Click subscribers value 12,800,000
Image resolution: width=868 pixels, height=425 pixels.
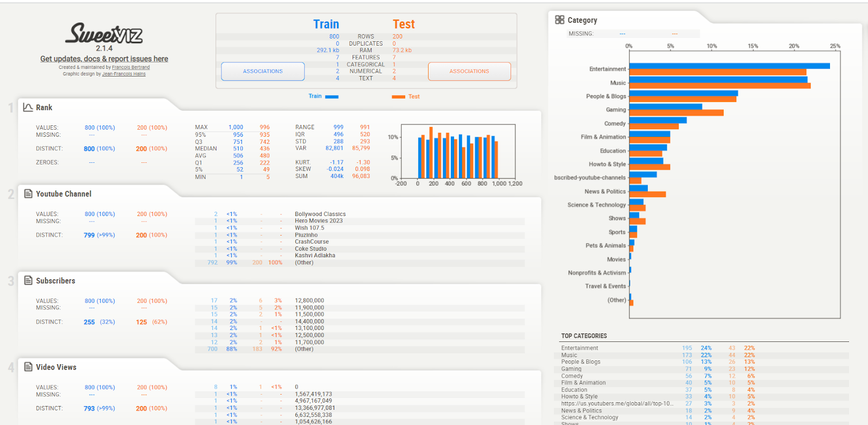[x=309, y=300]
